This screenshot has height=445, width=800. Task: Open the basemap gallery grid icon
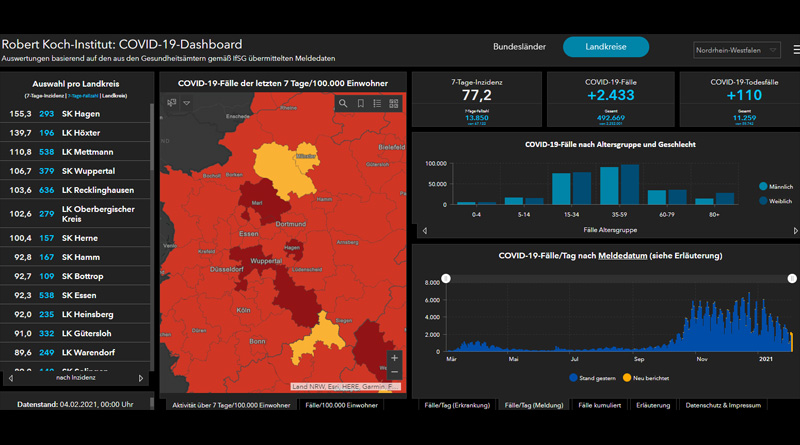[393, 104]
